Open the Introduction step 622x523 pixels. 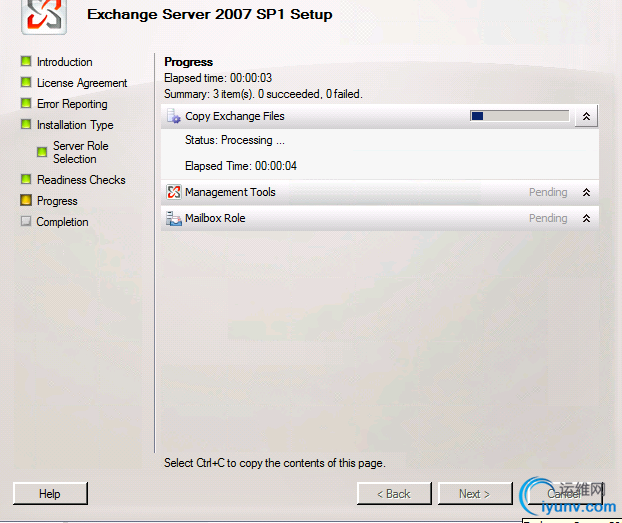coord(65,62)
